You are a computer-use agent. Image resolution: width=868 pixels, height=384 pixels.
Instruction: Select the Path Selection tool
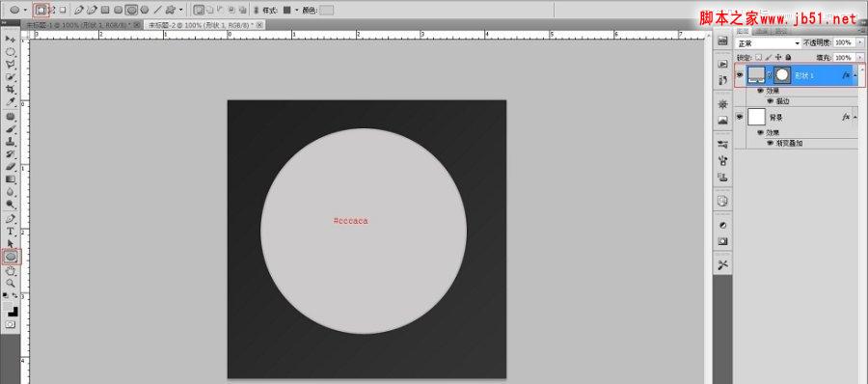click(x=10, y=244)
